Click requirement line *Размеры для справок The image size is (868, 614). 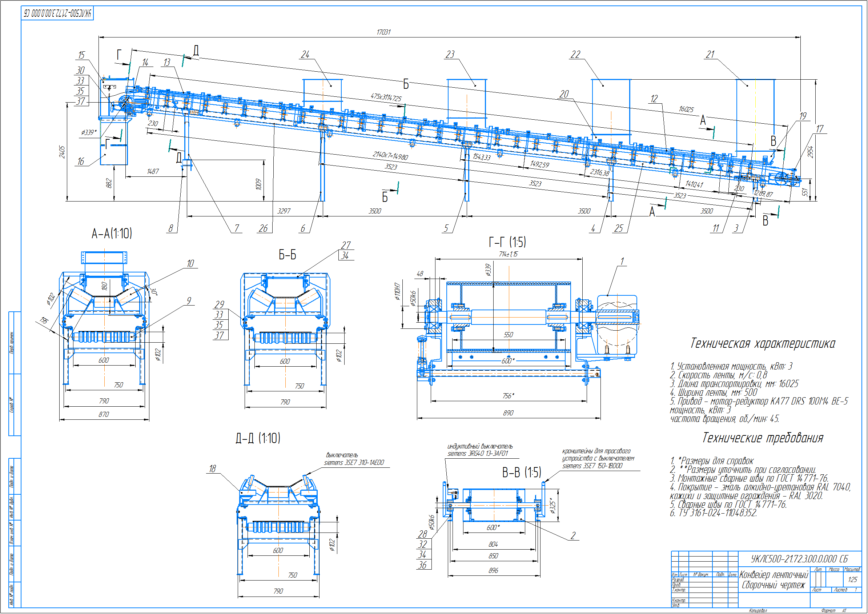coord(711,461)
